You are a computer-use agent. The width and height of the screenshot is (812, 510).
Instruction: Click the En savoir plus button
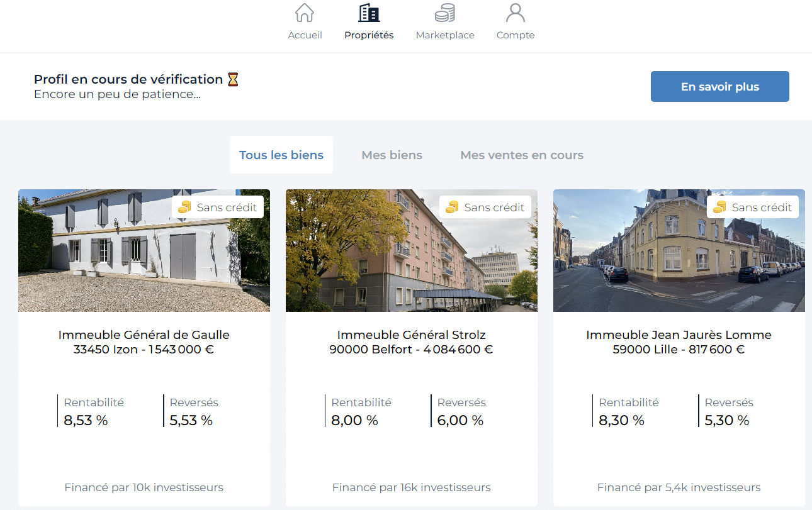(719, 86)
